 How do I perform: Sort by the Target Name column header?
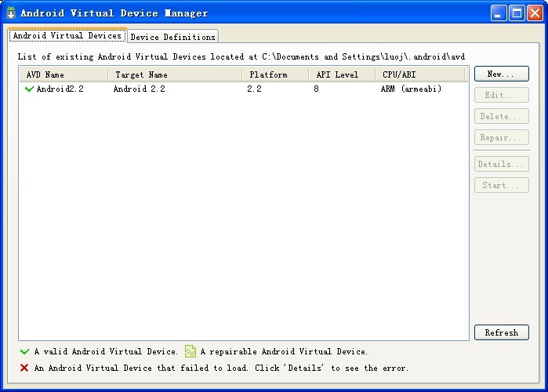click(x=175, y=74)
